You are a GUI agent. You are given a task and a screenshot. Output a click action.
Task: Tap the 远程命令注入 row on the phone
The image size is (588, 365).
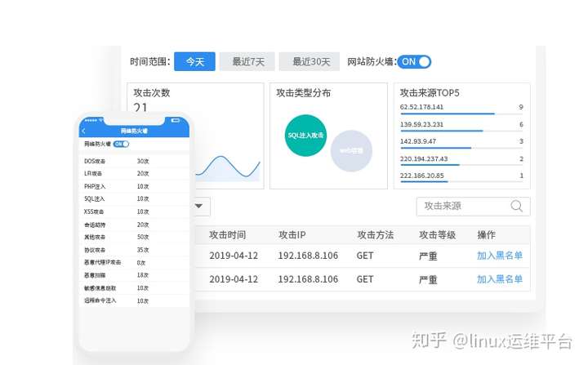click(134, 300)
